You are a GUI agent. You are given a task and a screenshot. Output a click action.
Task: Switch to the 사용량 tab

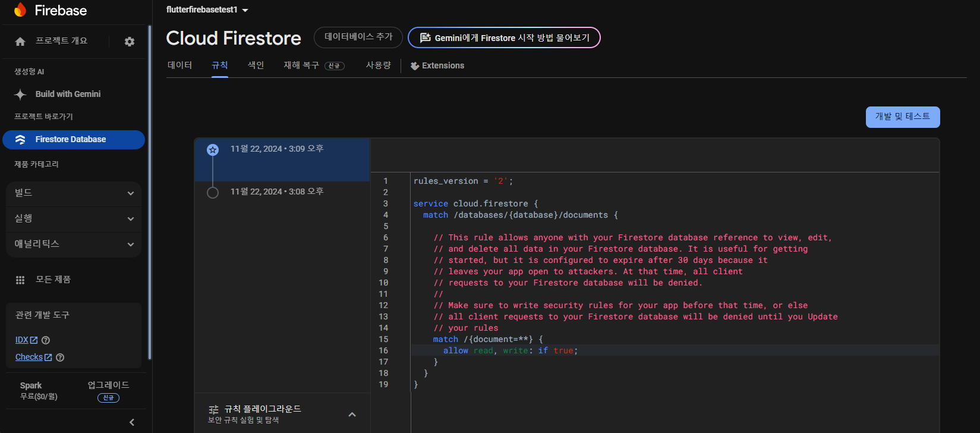coord(379,65)
